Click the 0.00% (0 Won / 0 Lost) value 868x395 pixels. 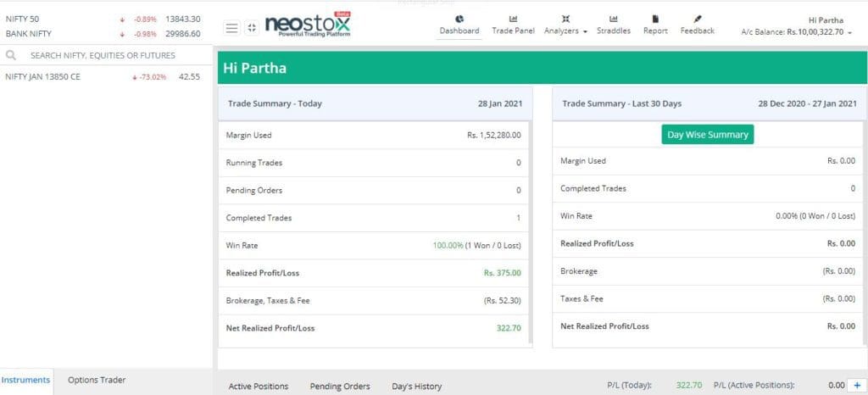pyautogui.click(x=815, y=216)
